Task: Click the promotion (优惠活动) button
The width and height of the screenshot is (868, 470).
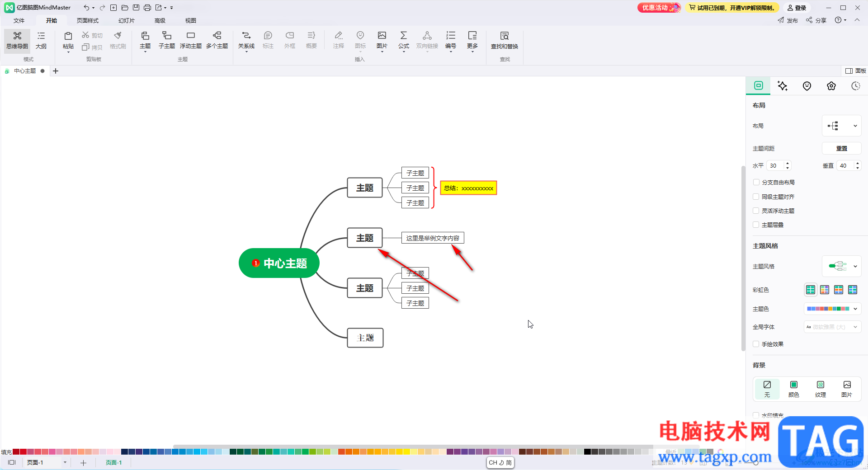Action: (659, 8)
